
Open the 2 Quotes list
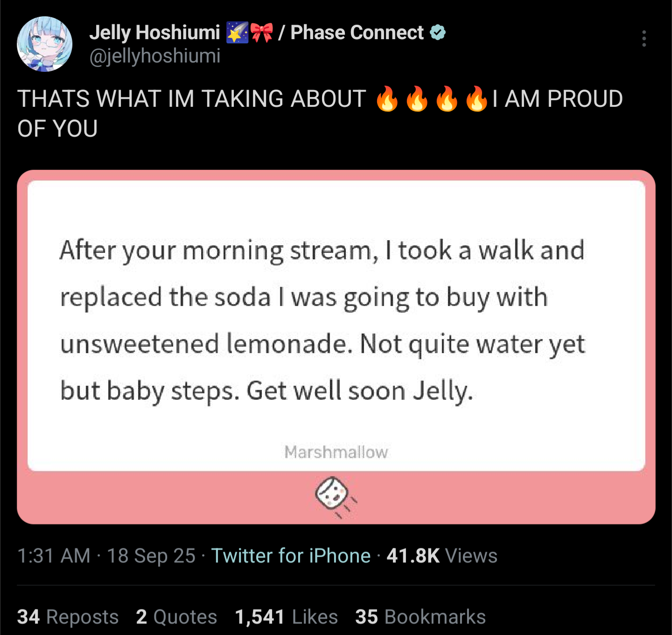(176, 617)
